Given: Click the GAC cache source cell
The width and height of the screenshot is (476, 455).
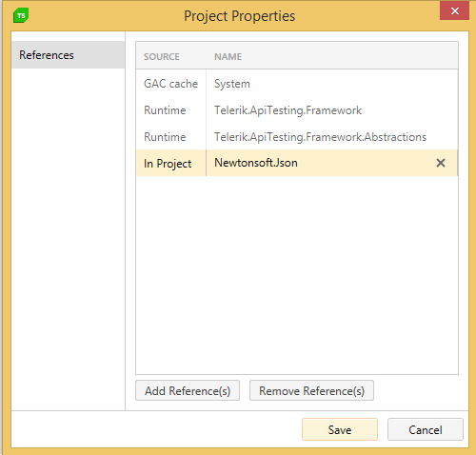Looking at the screenshot, I should tap(170, 84).
